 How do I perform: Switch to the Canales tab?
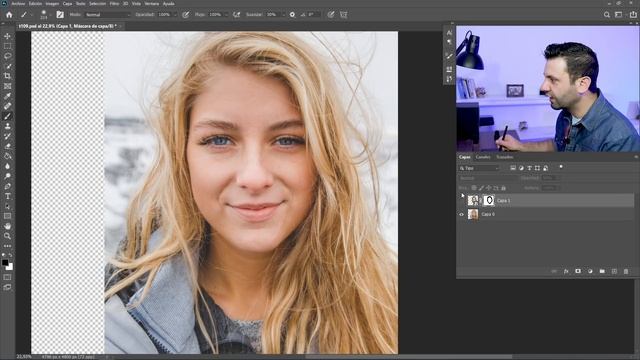click(483, 157)
